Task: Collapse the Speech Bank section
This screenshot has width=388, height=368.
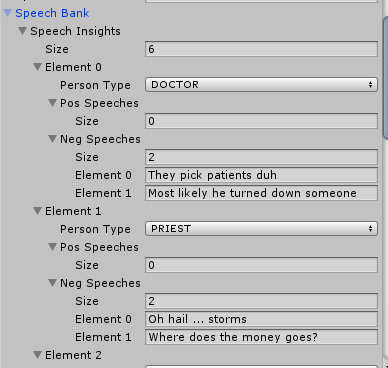Action: click(x=8, y=13)
